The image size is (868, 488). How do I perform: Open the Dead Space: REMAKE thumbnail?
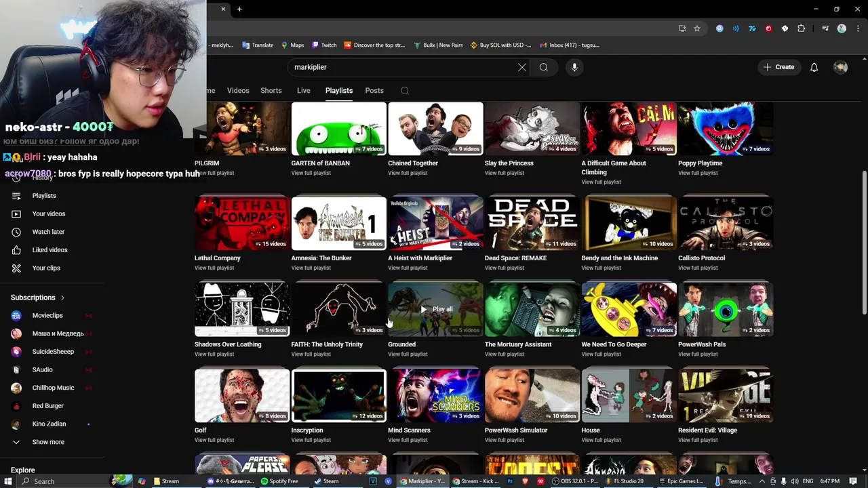(x=532, y=223)
